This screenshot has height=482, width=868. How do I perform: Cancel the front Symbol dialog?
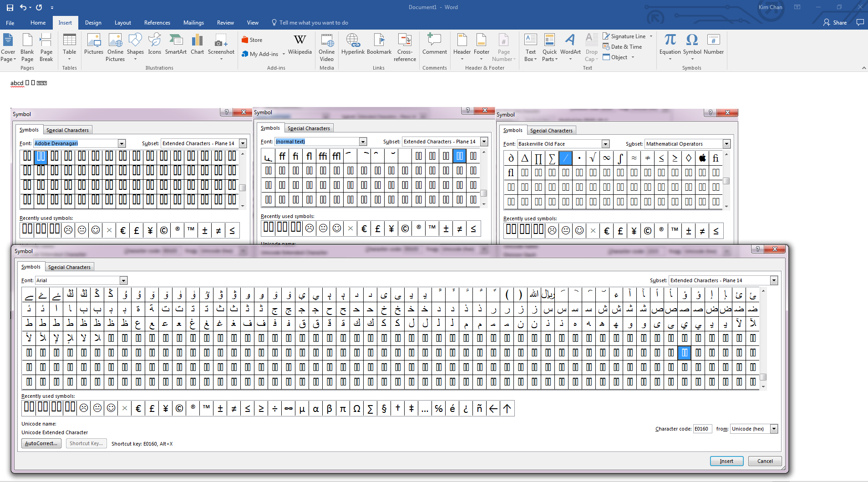click(x=765, y=461)
